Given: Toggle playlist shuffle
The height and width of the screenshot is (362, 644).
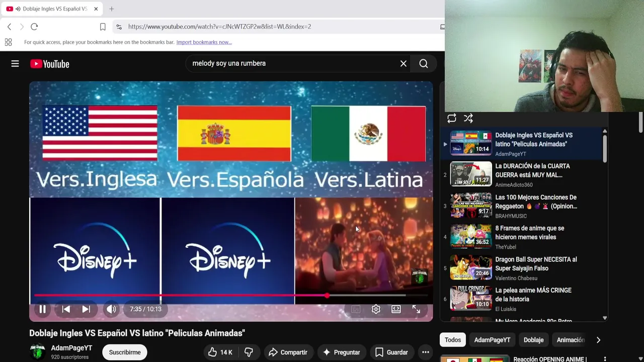Looking at the screenshot, I should (468, 118).
